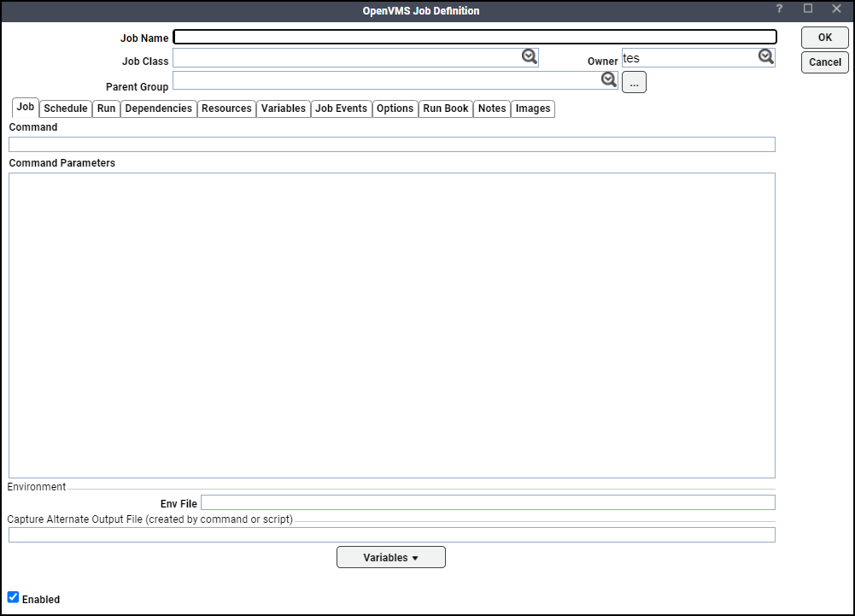855x616 pixels.
Task: Maximize the OpenVMS Job Definition window
Action: [808, 9]
